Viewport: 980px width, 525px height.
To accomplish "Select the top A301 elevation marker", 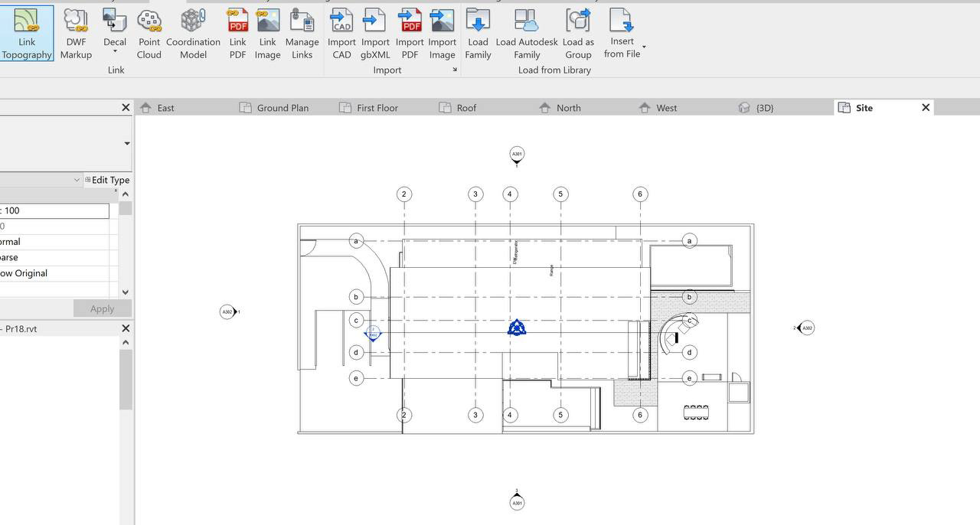I will [517, 155].
